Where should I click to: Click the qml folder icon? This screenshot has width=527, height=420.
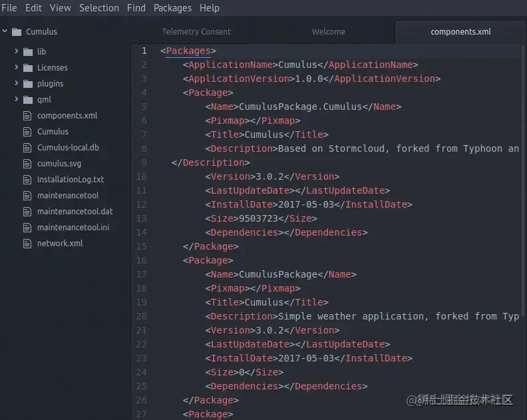tap(28, 100)
